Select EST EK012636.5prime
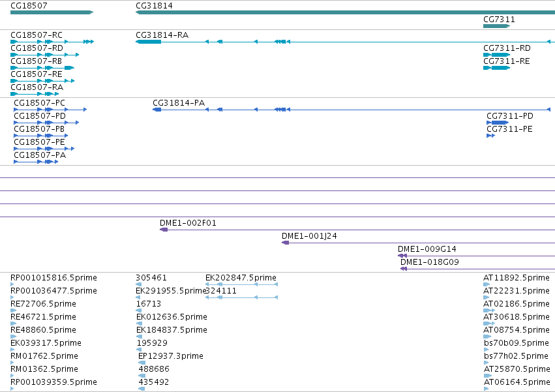 (172, 317)
